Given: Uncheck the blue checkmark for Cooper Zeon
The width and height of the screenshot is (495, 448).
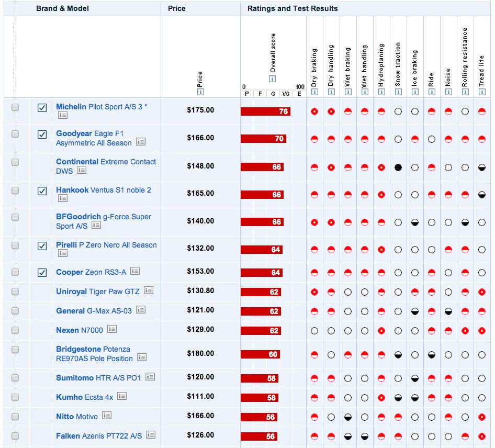Looking at the screenshot, I should pyautogui.click(x=42, y=273).
